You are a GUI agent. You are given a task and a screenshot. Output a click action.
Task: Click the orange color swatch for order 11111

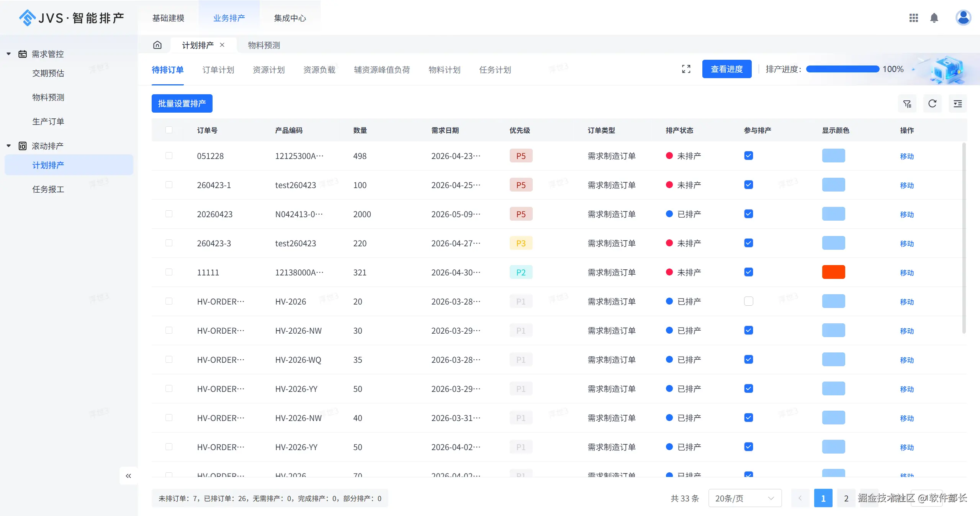[833, 272]
